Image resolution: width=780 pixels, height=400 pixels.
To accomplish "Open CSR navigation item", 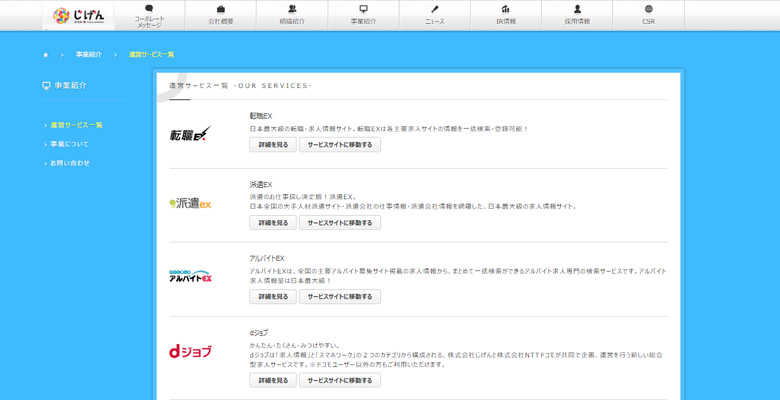I will click(x=649, y=16).
